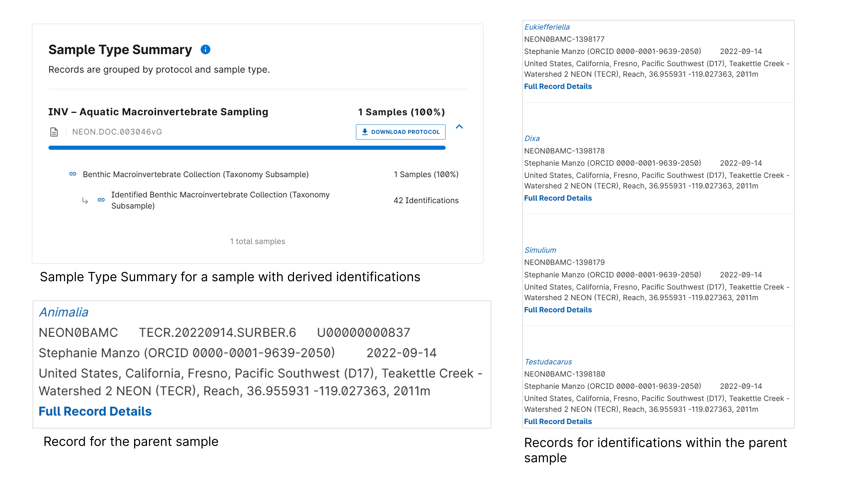Open the Animalia taxon link
868x488 pixels.
[x=64, y=312]
